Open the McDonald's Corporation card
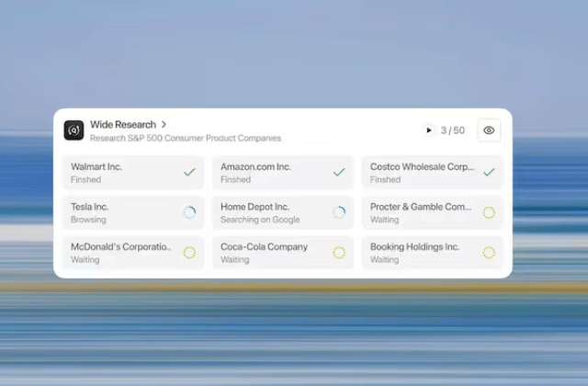The image size is (588, 386). tap(133, 253)
